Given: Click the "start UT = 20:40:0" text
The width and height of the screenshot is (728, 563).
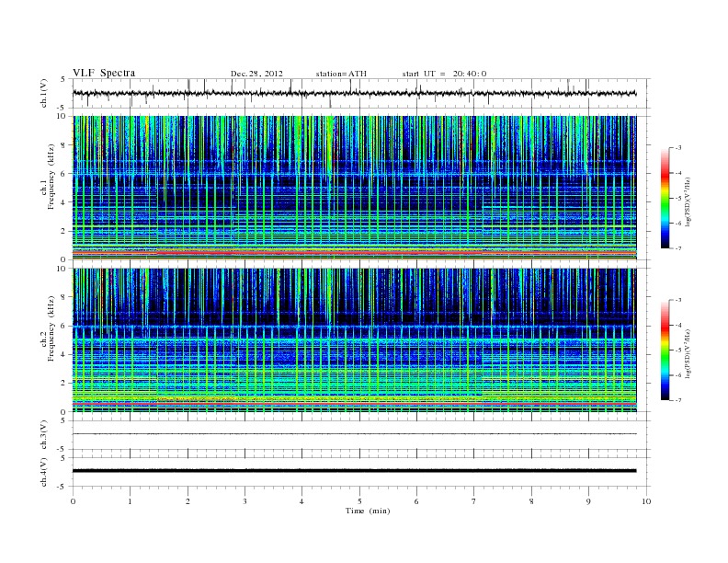Looking at the screenshot, I should pos(444,74).
